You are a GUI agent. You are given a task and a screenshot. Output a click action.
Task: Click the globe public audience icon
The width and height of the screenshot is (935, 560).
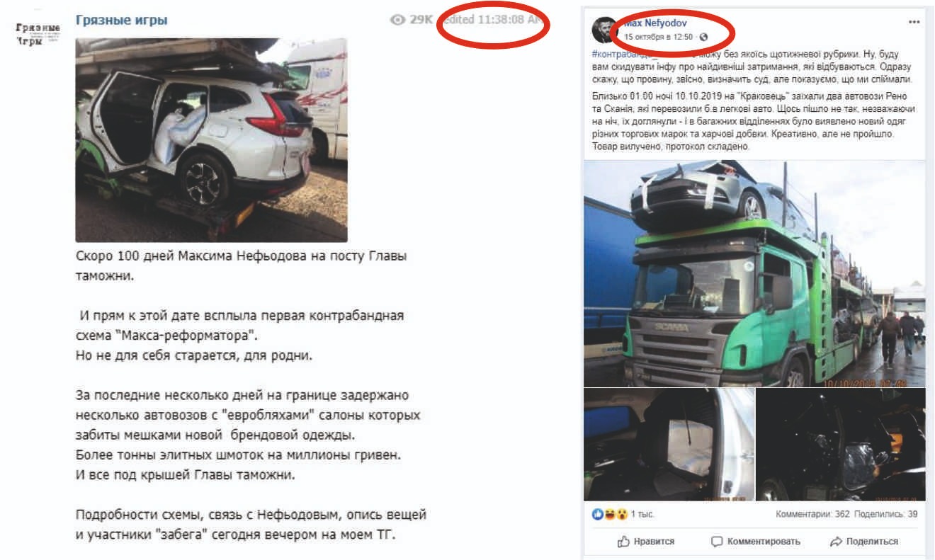[703, 37]
